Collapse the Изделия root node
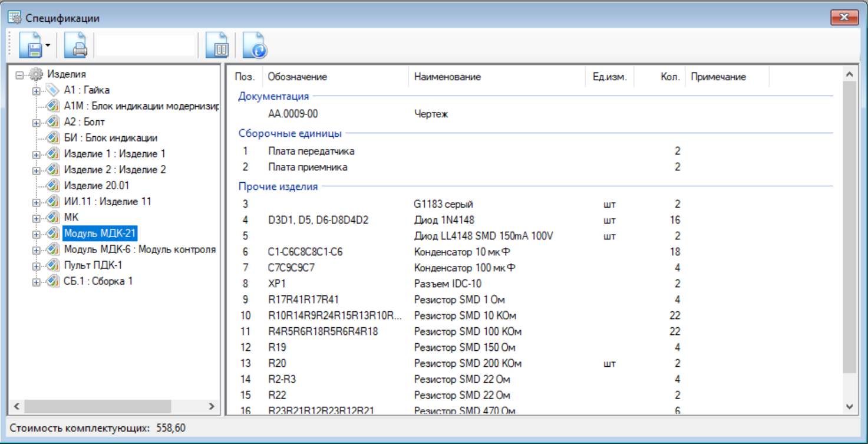The height and width of the screenshot is (444, 868). 21,75
